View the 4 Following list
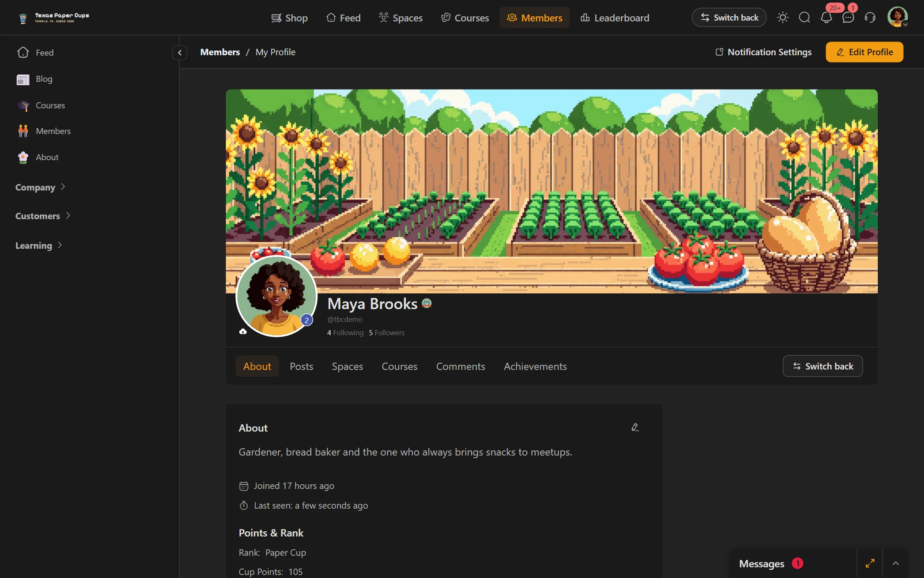This screenshot has width=924, height=578. (345, 333)
